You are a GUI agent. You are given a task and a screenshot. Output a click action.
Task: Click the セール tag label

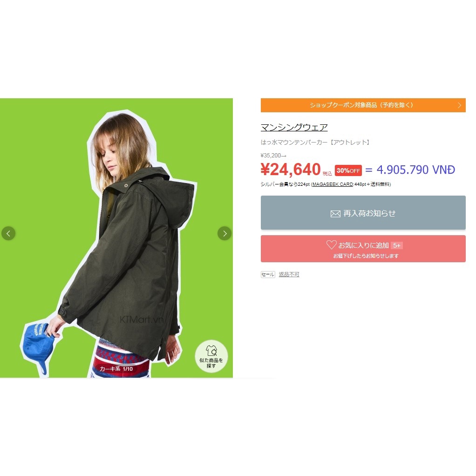268,274
